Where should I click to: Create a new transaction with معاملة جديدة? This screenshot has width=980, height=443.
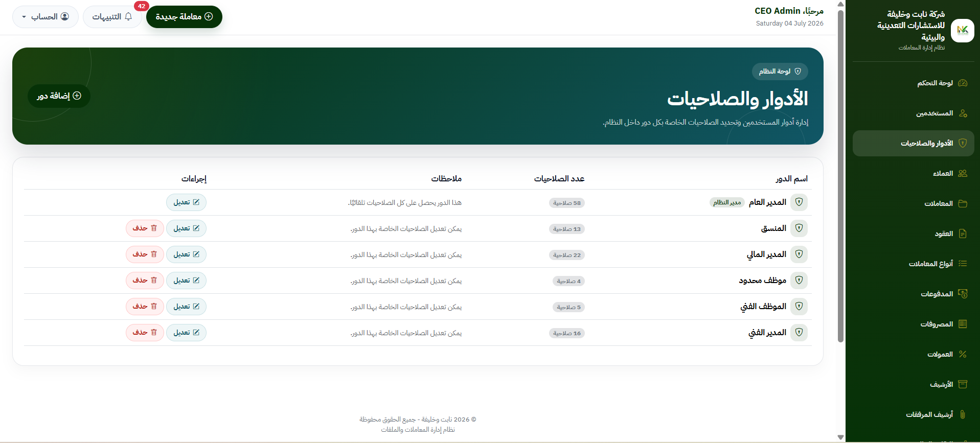[x=184, y=17]
